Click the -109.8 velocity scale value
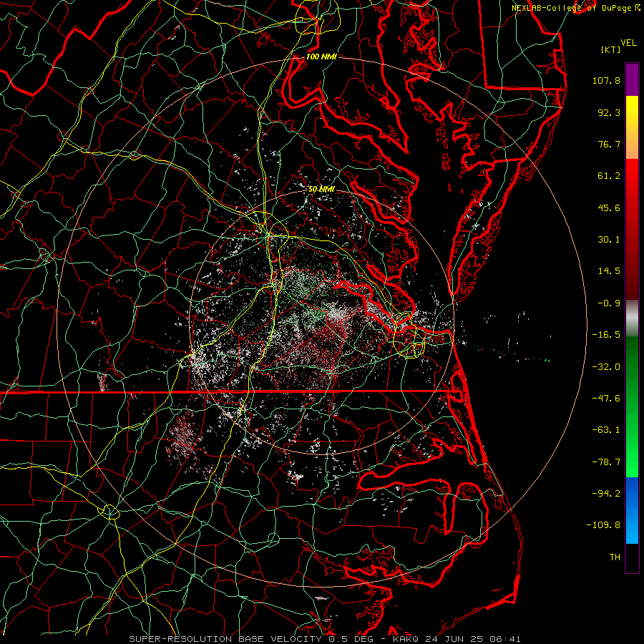 (x=603, y=525)
